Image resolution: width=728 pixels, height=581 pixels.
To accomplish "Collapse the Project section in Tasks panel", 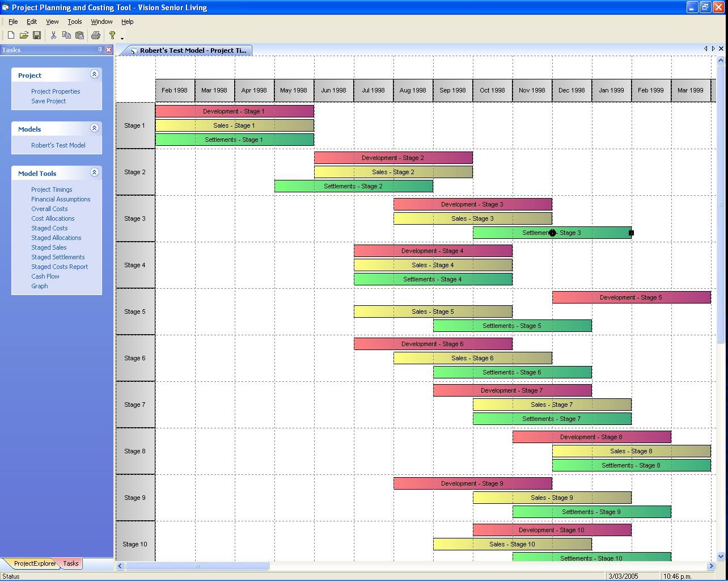I will [x=95, y=74].
